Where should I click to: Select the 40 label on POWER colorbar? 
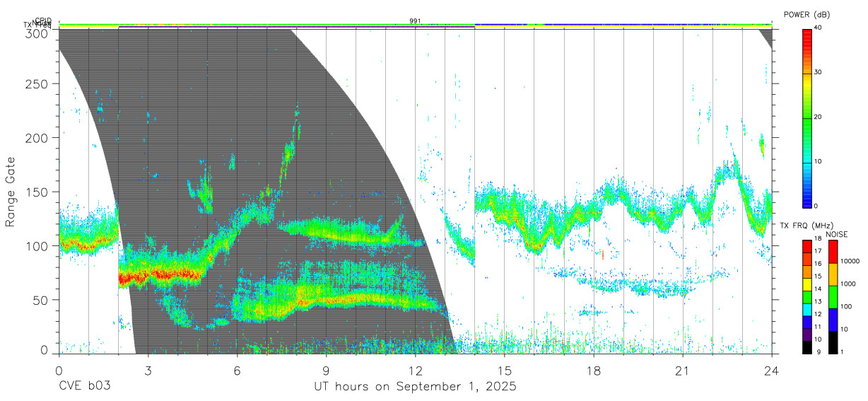pyautogui.click(x=819, y=28)
